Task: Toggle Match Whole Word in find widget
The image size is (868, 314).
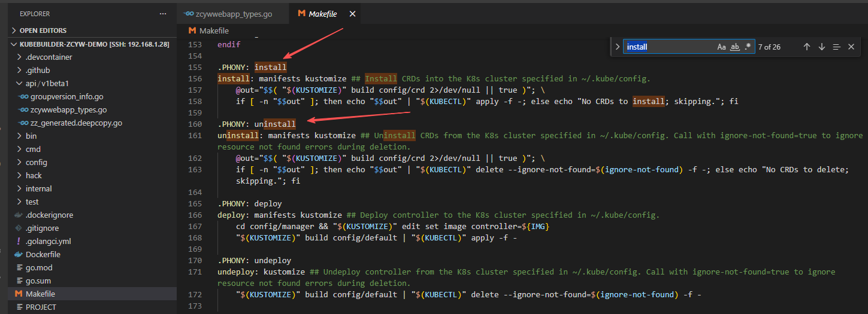Action: pyautogui.click(x=735, y=47)
